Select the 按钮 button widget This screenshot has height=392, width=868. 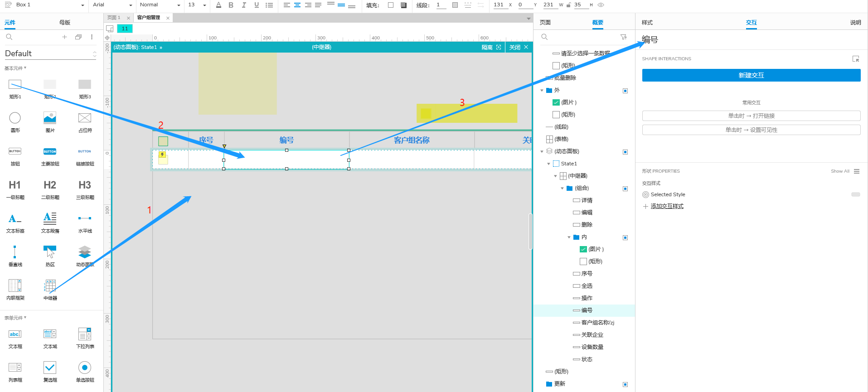pyautogui.click(x=15, y=156)
